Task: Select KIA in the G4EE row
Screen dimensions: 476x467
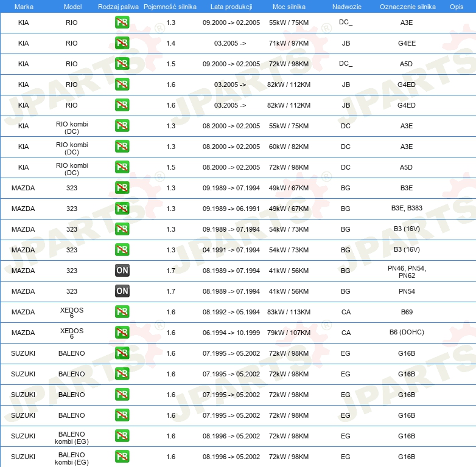Action: coord(23,43)
